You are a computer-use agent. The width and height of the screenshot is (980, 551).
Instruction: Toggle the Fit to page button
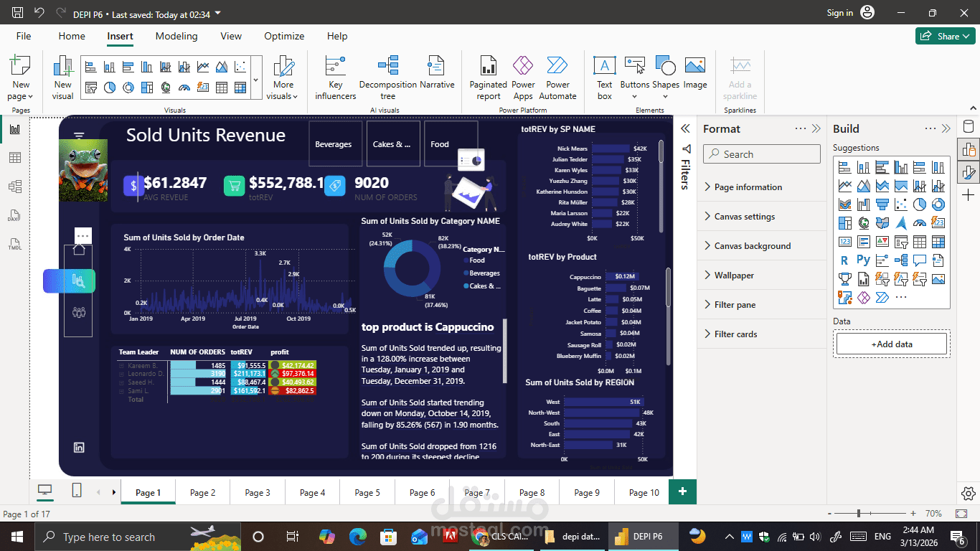point(961,514)
